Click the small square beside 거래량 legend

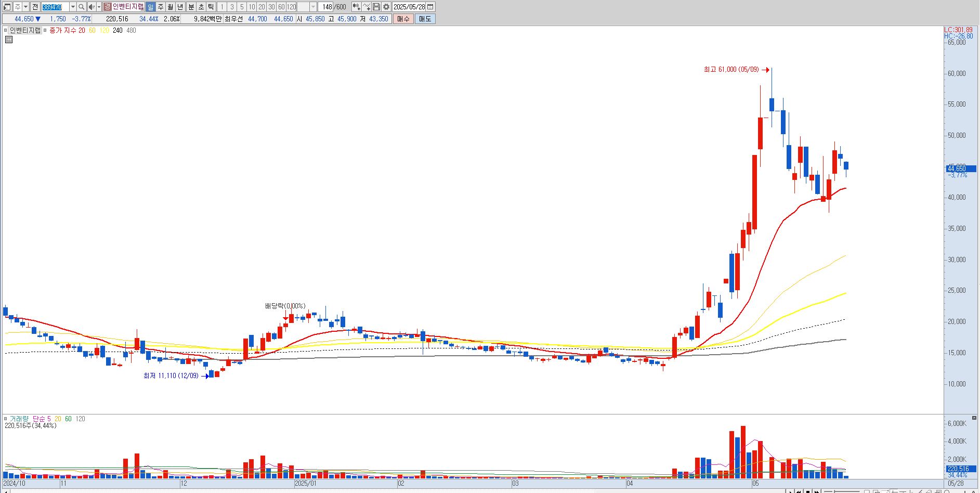coord(6,419)
